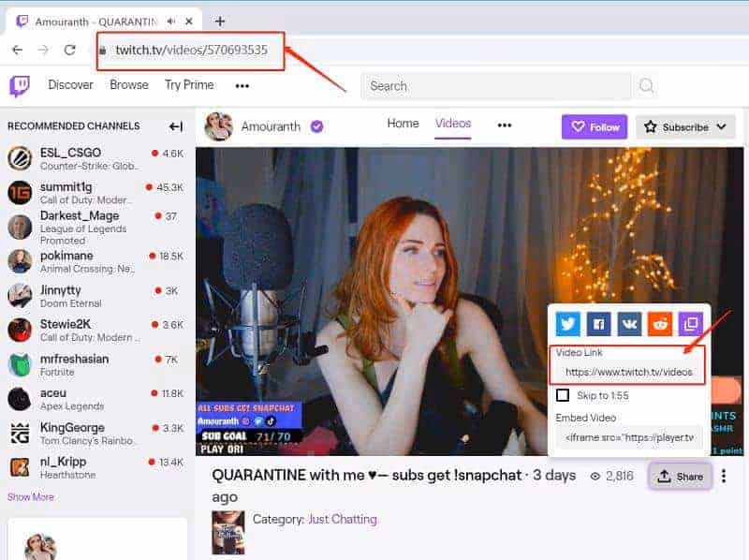Viewport: 749px width, 560px height.
Task: Open the Browse menu
Action: pos(128,85)
